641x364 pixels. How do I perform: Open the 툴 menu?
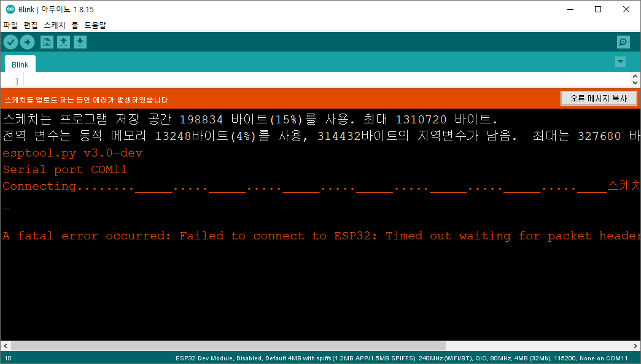(x=75, y=25)
